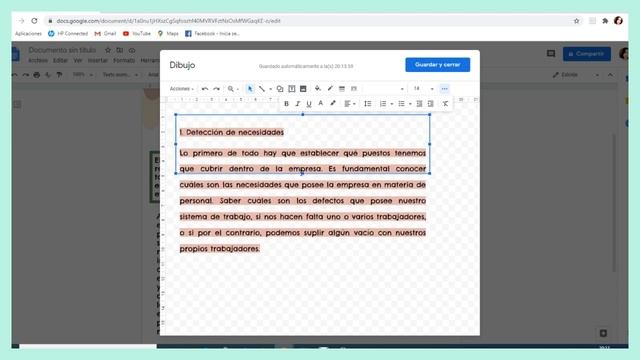Click the cloud save status icon
Image resolution: width=640 pixels, height=360 pixels.
click(132, 50)
